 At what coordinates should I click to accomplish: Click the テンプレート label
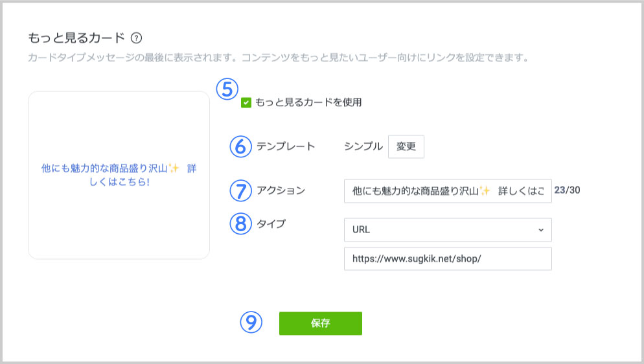[286, 146]
